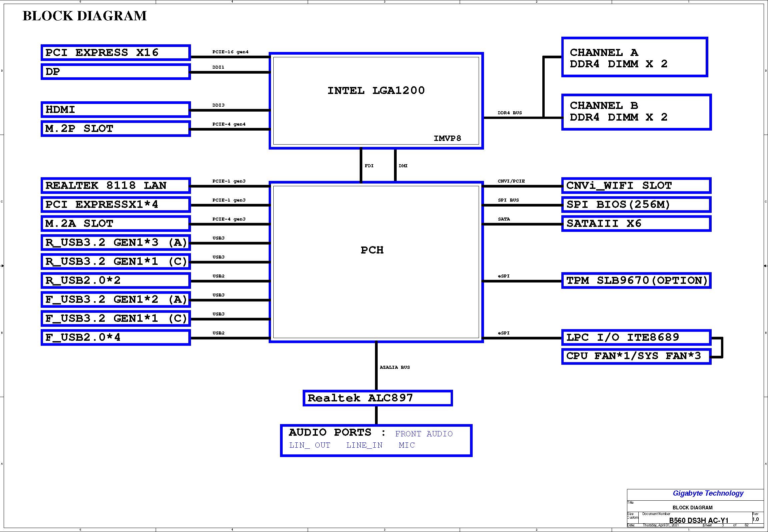
Task: Select the eSPI label beside LPC I/O
Action: click(x=504, y=333)
